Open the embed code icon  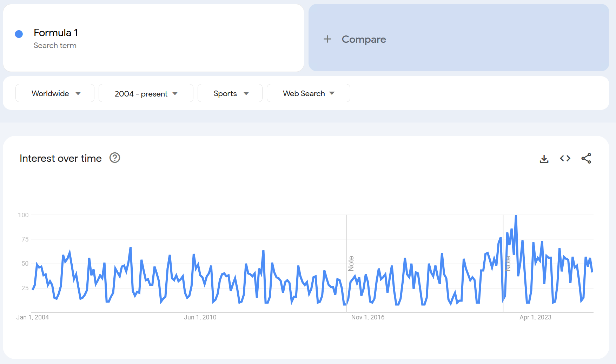pyautogui.click(x=565, y=159)
